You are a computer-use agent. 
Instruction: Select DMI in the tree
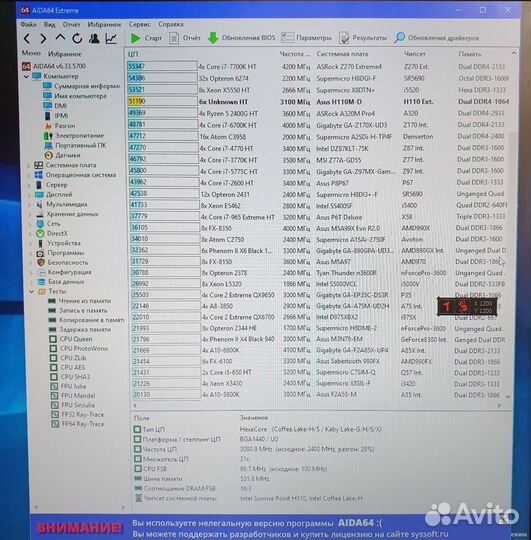[55, 106]
